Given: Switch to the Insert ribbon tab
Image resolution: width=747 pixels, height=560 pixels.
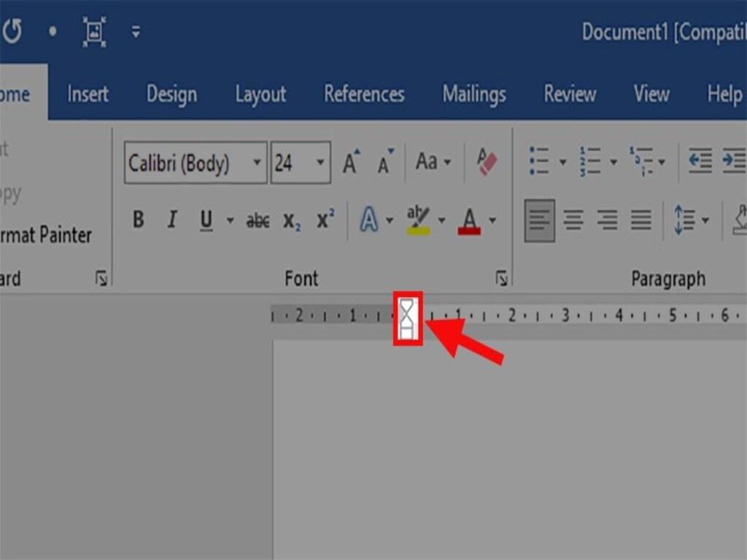Looking at the screenshot, I should tap(88, 94).
